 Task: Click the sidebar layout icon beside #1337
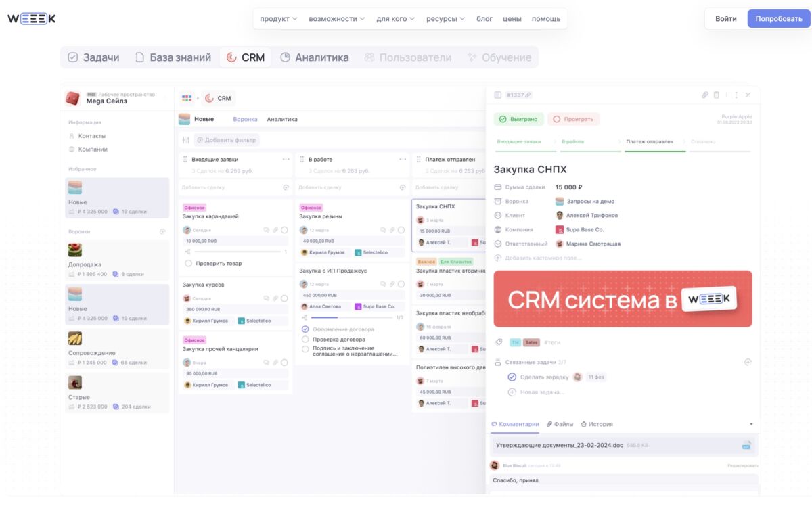pos(498,95)
